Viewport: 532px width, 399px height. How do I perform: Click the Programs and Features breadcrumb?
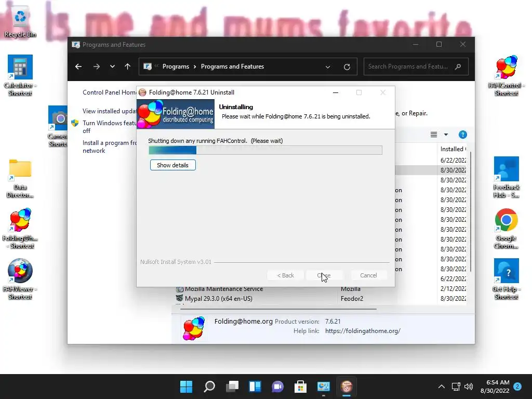point(232,66)
